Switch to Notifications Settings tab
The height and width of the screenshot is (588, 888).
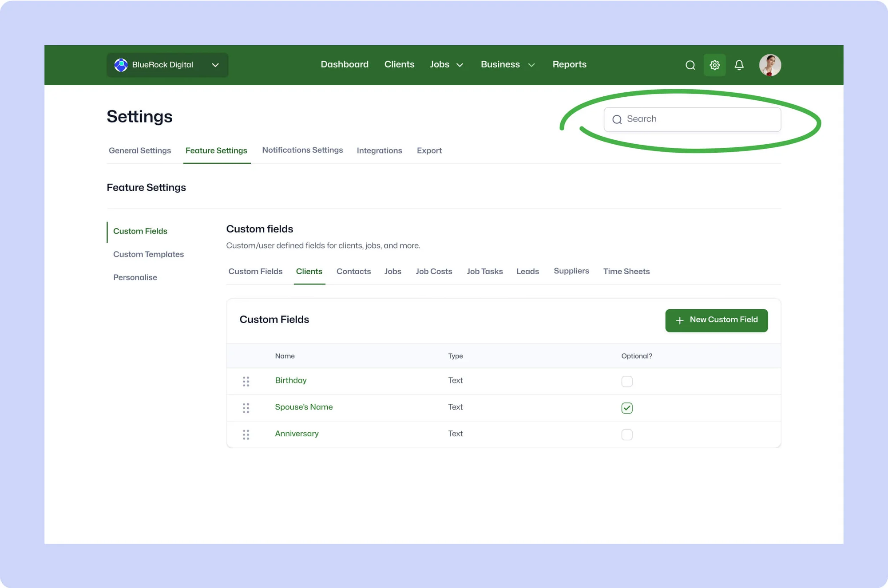302,150
